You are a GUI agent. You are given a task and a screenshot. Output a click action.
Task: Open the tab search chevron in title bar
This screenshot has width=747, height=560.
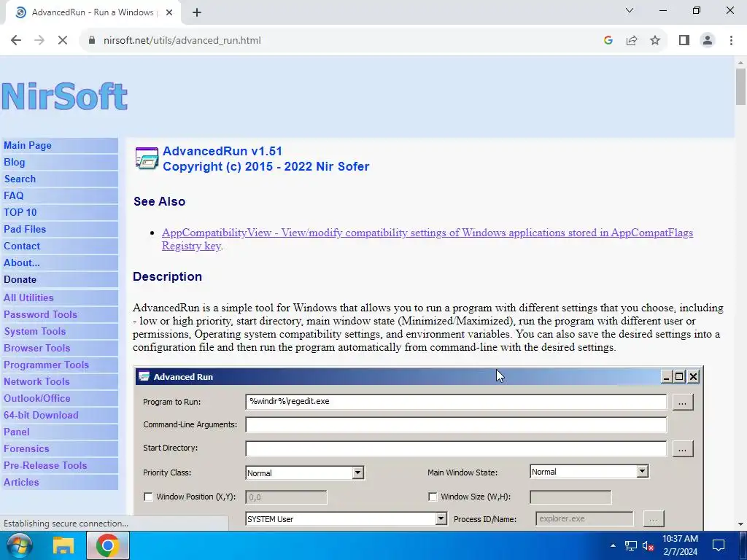(x=630, y=10)
